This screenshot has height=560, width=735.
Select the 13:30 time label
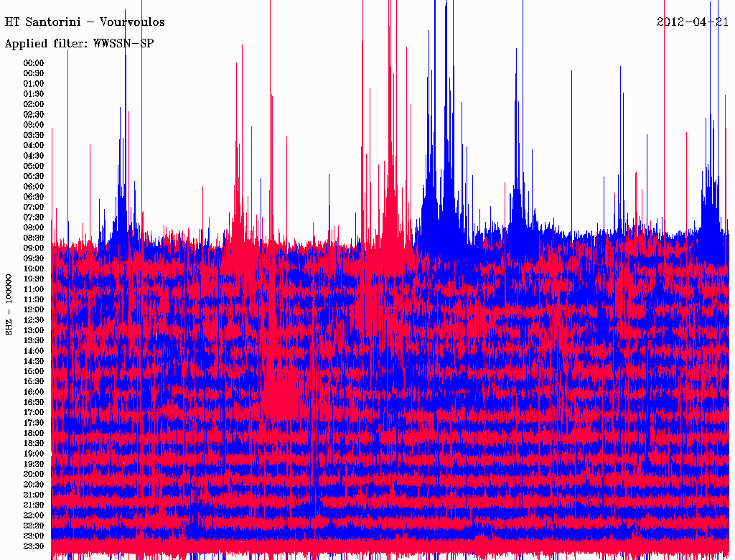pos(34,340)
